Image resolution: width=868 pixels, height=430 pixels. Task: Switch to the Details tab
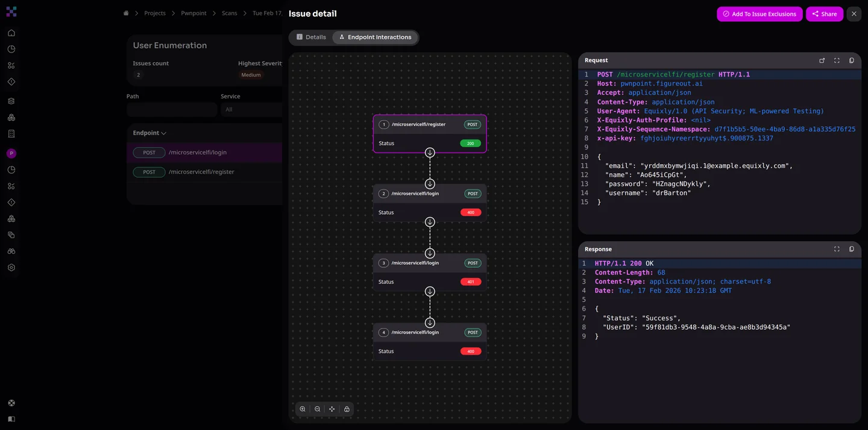[311, 37]
